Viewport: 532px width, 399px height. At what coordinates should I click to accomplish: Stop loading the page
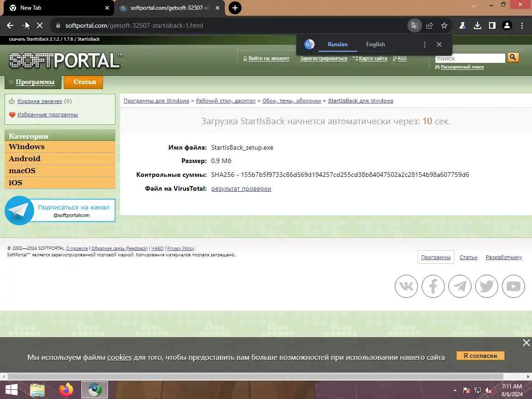[x=40, y=25]
